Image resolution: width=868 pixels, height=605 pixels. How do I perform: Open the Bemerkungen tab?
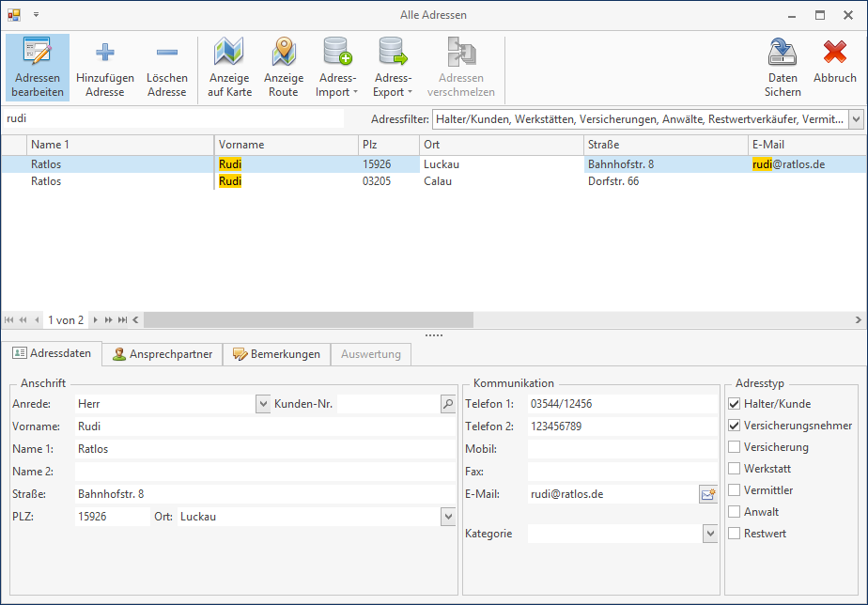click(x=277, y=354)
